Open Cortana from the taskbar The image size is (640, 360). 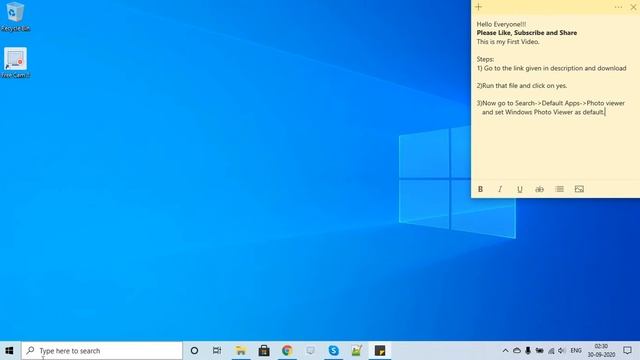click(x=194, y=351)
